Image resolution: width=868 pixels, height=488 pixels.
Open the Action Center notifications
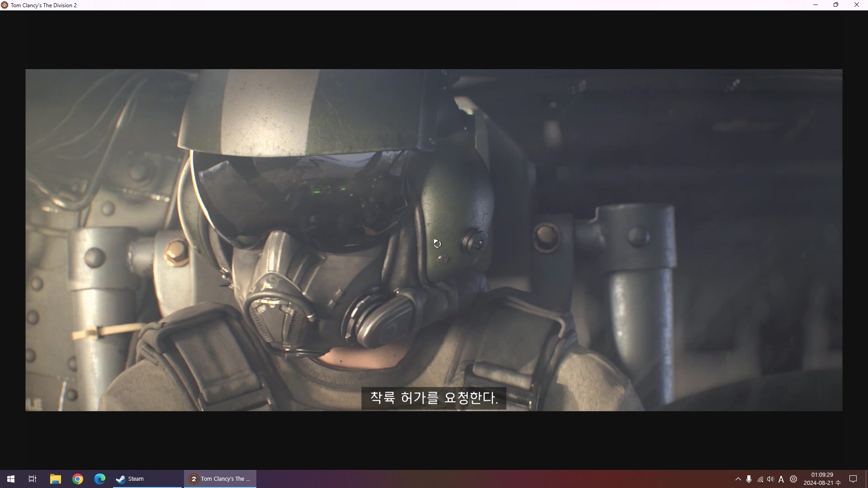coord(853,479)
